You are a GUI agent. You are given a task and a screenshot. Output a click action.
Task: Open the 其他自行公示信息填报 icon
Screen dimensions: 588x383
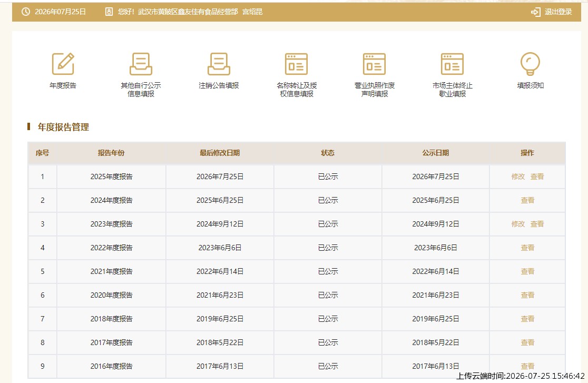[141, 64]
